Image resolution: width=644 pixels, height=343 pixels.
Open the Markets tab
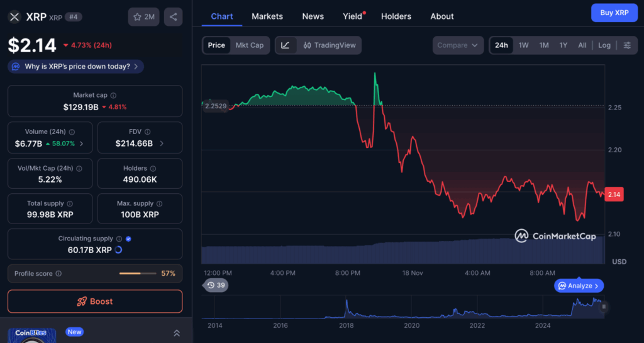coord(267,16)
